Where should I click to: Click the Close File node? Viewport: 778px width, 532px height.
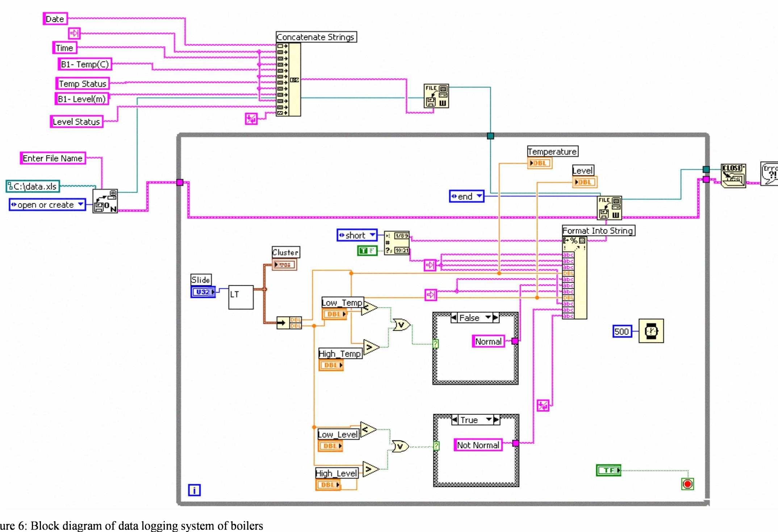[x=733, y=176]
